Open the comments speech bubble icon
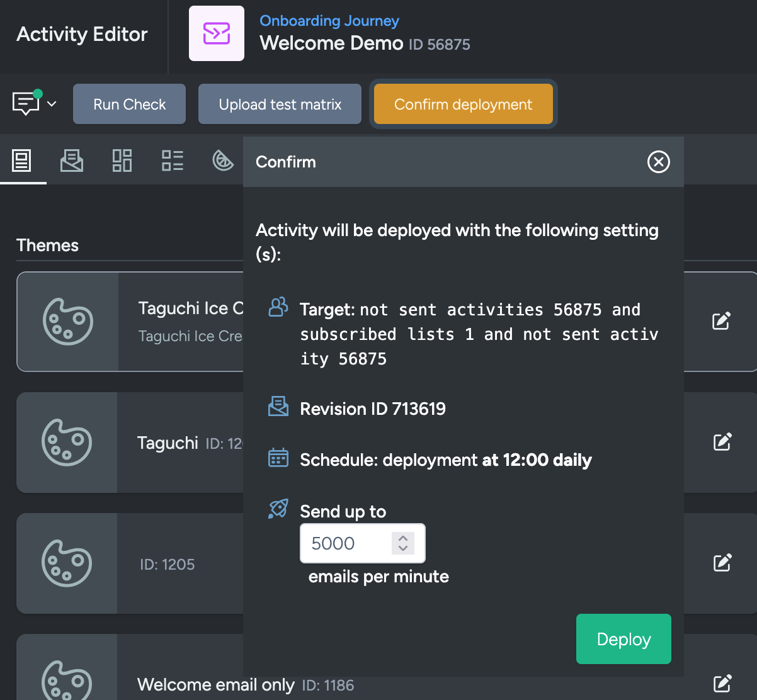The image size is (757, 700). (27, 103)
